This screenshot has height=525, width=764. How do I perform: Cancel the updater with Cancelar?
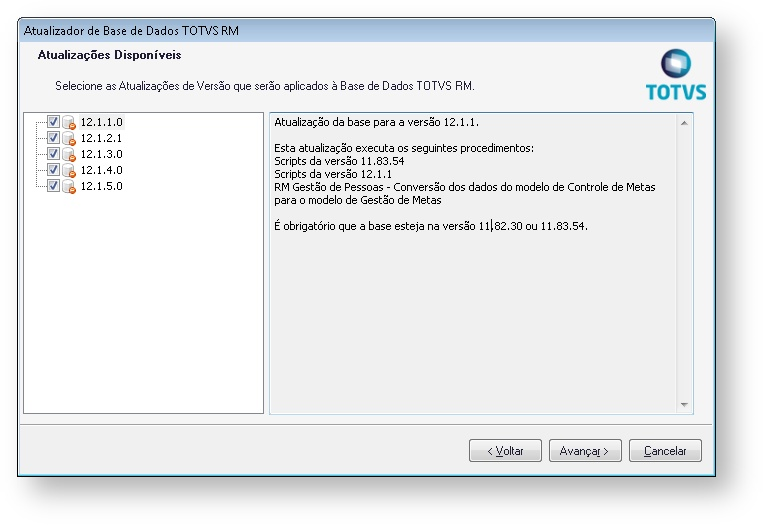[x=665, y=450]
